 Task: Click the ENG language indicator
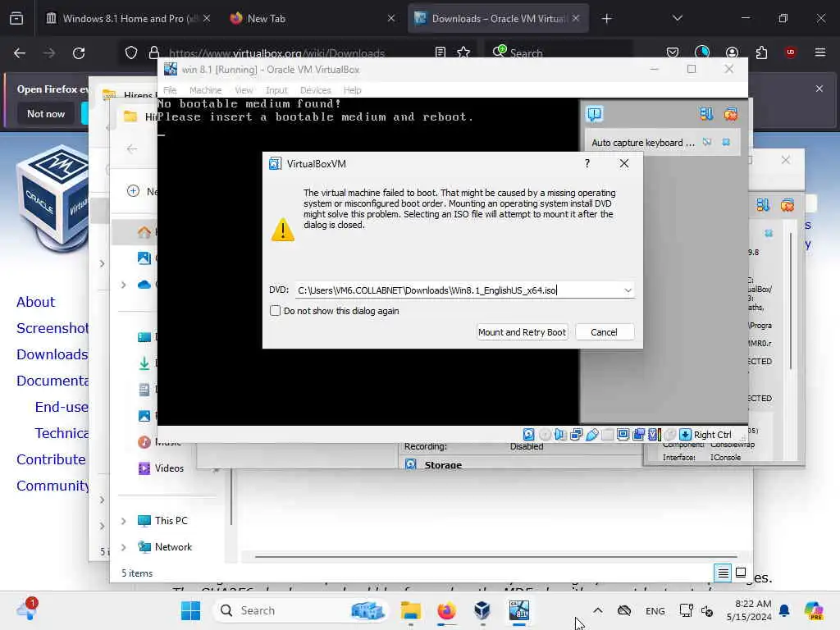coord(655,610)
